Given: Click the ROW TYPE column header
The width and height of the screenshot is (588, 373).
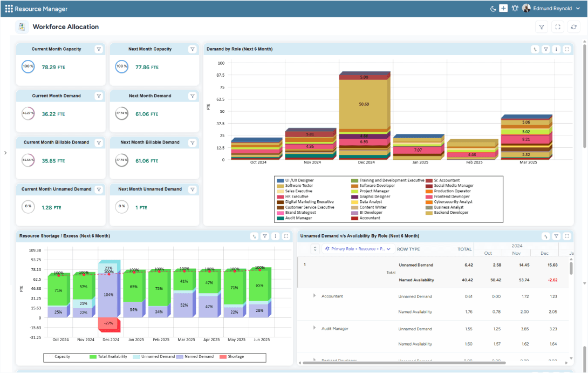Looking at the screenshot, I should pyautogui.click(x=408, y=249).
